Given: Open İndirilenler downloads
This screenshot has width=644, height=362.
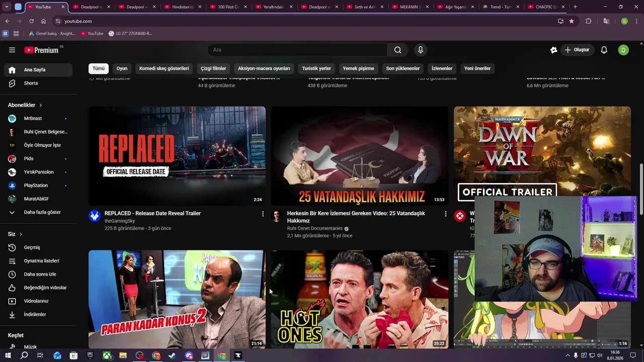Looking at the screenshot, I should [38, 314].
